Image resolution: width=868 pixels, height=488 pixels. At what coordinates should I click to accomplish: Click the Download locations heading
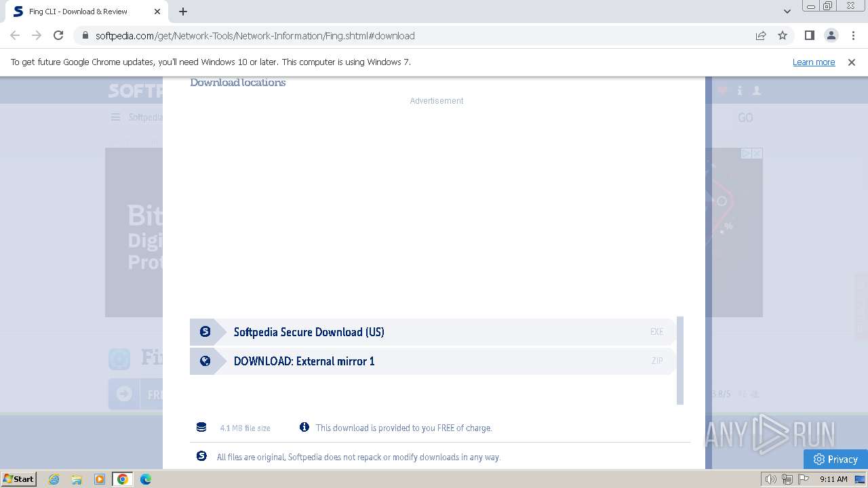pyautogui.click(x=237, y=83)
